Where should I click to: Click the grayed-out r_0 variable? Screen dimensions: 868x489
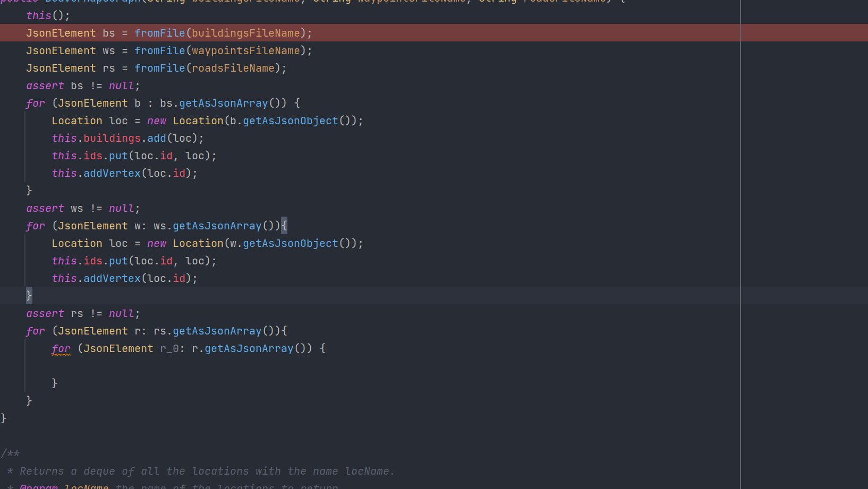(x=169, y=348)
